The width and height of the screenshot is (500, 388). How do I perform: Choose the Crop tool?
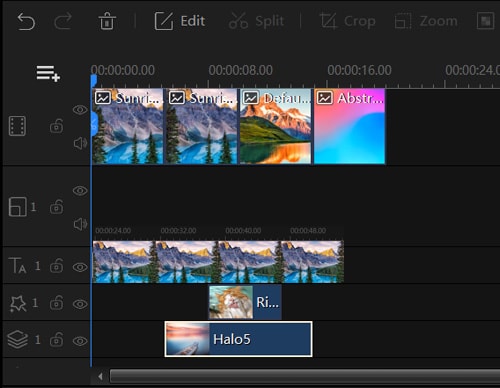tap(347, 21)
